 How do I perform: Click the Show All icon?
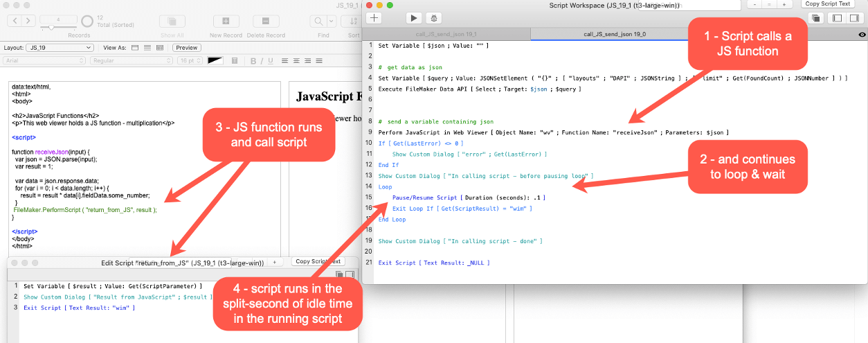pos(172,21)
